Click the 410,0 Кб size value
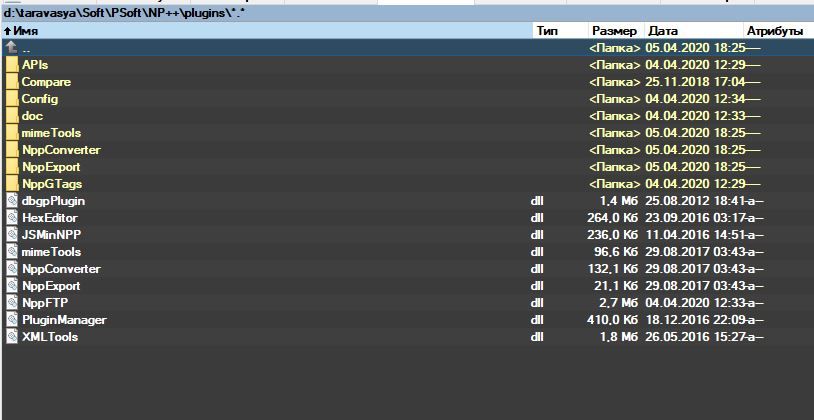 point(613,320)
